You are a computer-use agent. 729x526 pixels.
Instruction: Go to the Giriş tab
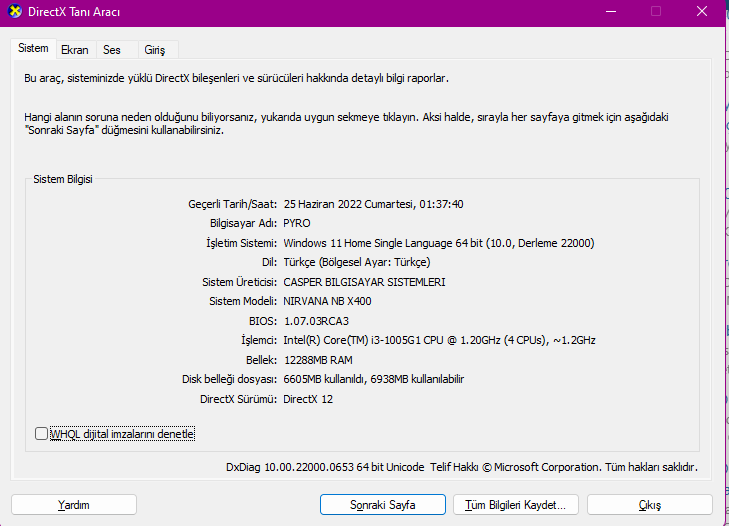155,49
